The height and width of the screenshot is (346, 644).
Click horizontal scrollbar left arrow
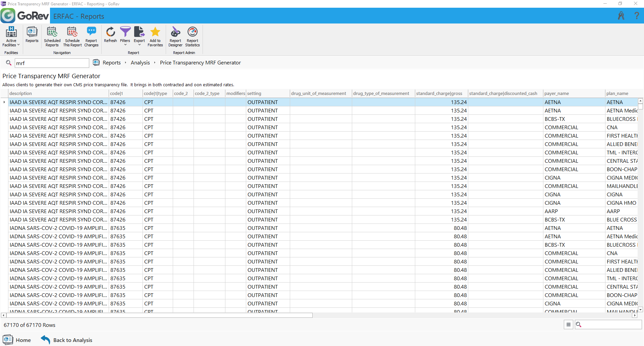click(x=3, y=315)
